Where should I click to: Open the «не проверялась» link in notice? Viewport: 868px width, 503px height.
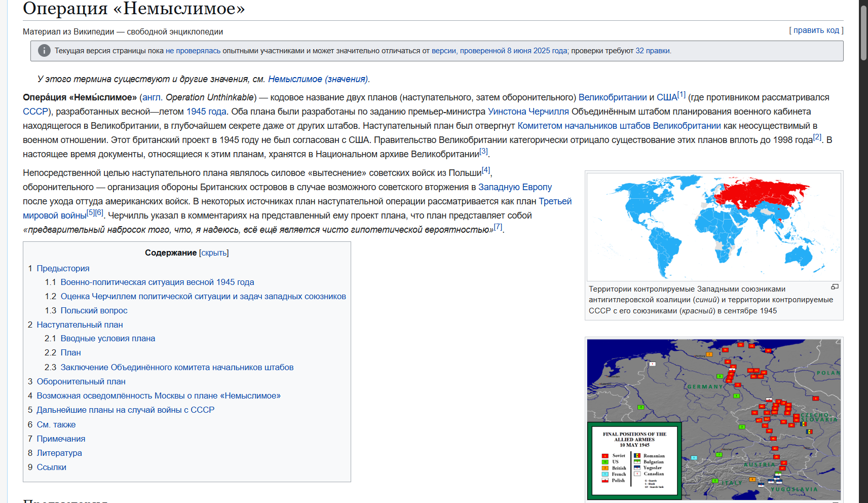pyautogui.click(x=193, y=51)
